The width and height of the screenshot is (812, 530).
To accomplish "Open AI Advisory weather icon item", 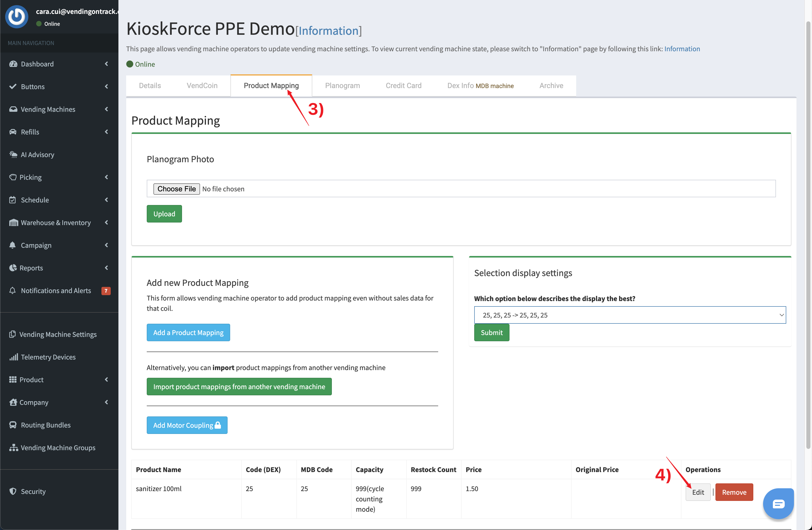I will click(13, 155).
